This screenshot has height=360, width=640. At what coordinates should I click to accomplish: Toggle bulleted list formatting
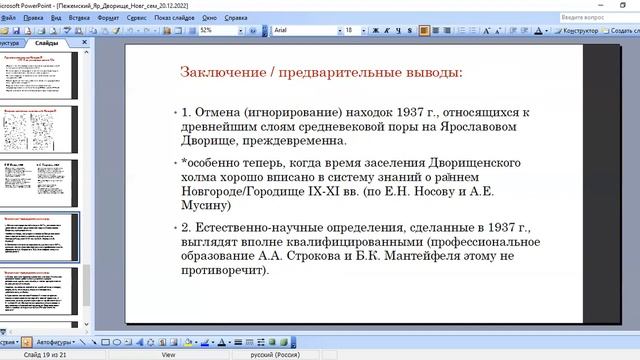473,31
